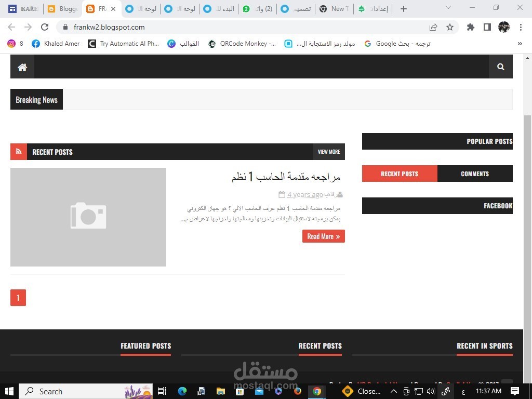Select the Comments sidebar tab
The height and width of the screenshot is (399, 532).
(475, 174)
